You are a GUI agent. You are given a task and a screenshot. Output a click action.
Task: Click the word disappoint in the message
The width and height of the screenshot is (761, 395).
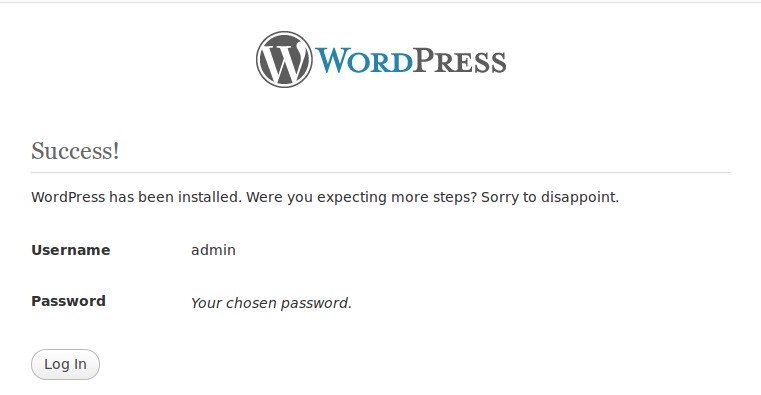click(x=579, y=197)
